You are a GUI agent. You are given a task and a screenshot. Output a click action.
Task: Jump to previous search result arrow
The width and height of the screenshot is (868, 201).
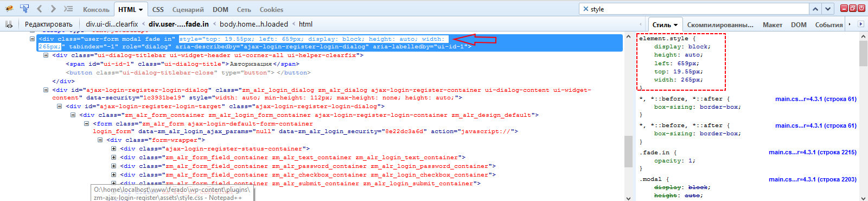[x=815, y=9]
